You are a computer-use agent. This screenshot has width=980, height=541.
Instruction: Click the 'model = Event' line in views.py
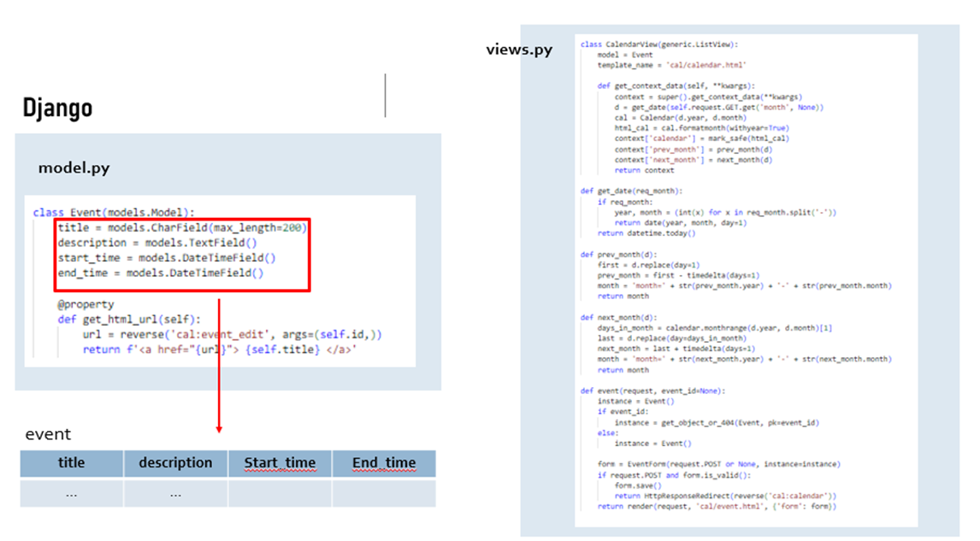tap(625, 55)
